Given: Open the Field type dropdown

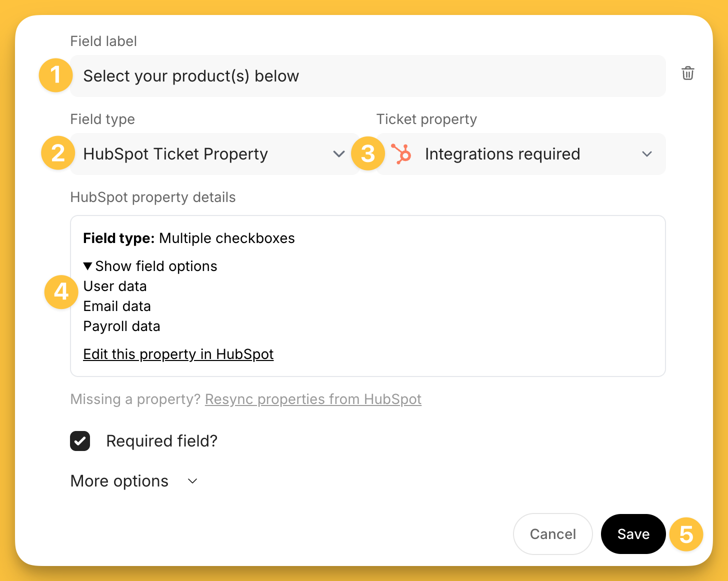Looking at the screenshot, I should (215, 154).
